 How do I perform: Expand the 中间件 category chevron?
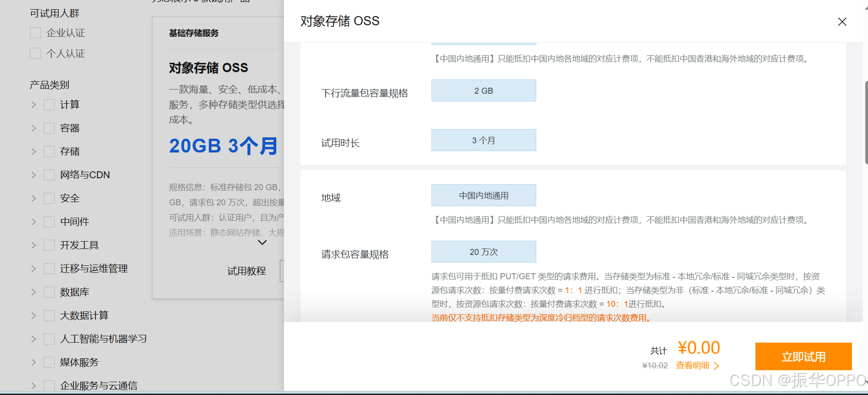pos(34,222)
